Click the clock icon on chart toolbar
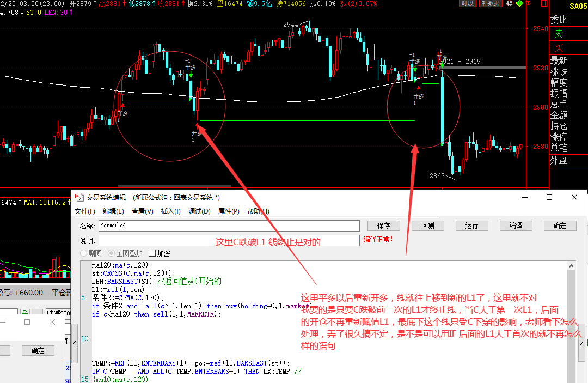 coord(509,3)
